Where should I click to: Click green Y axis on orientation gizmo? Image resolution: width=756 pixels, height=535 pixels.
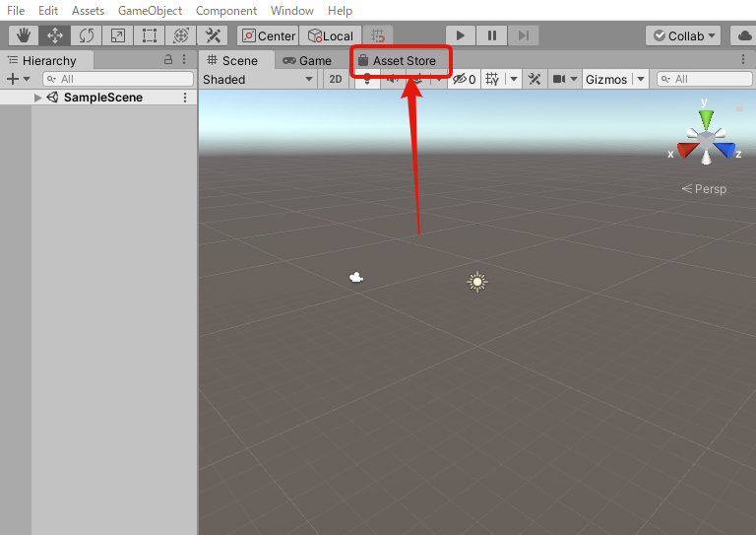[707, 120]
